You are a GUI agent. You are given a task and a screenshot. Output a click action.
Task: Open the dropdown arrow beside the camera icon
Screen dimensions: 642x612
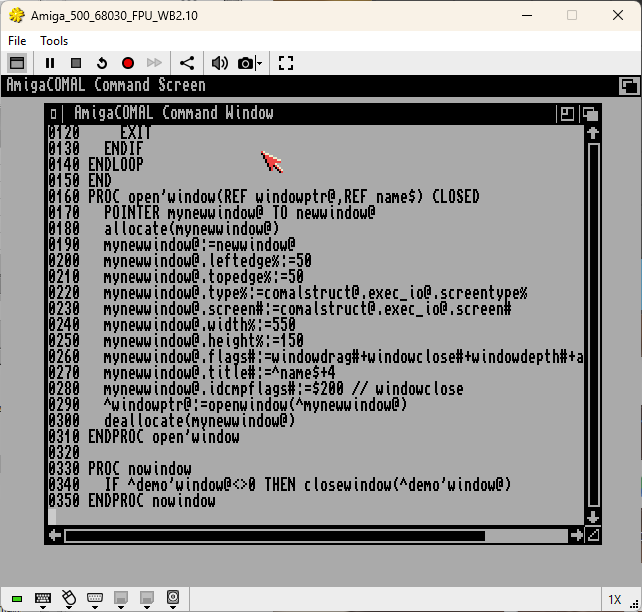click(259, 63)
